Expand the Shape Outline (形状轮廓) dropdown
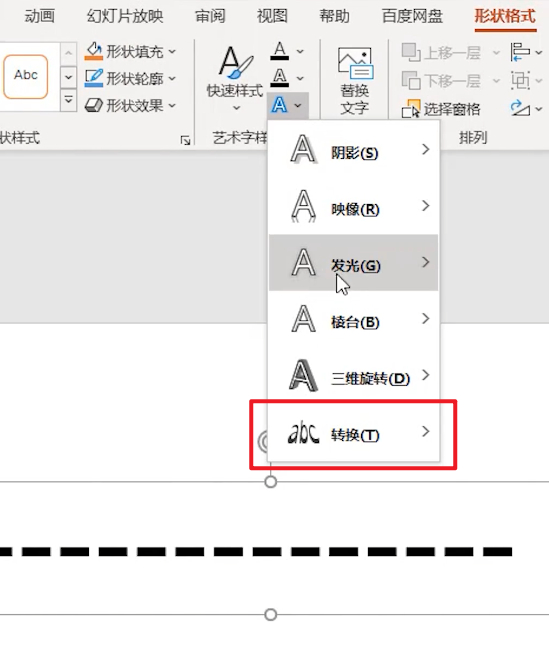 [x=173, y=78]
